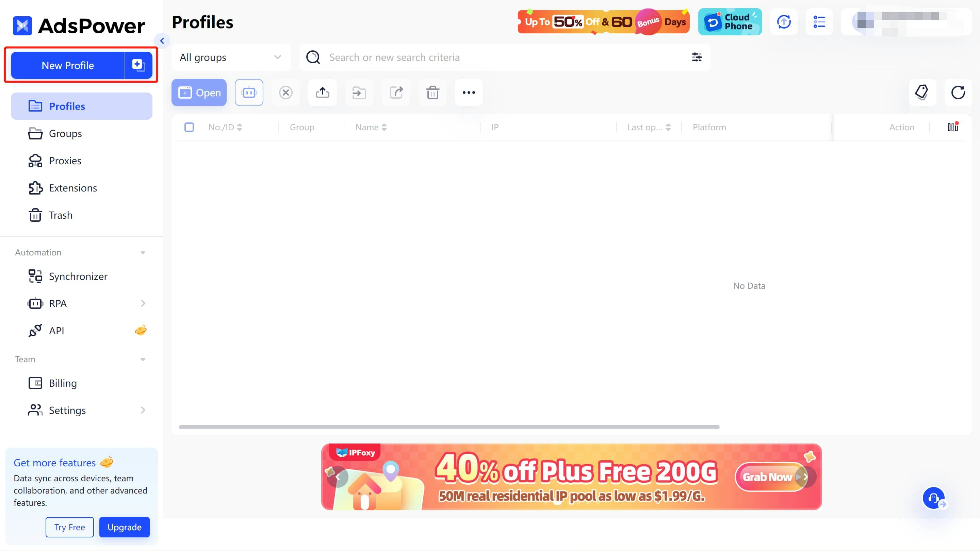Open Extensions in the sidebar
Screen dimensions: 980x551
(73, 188)
